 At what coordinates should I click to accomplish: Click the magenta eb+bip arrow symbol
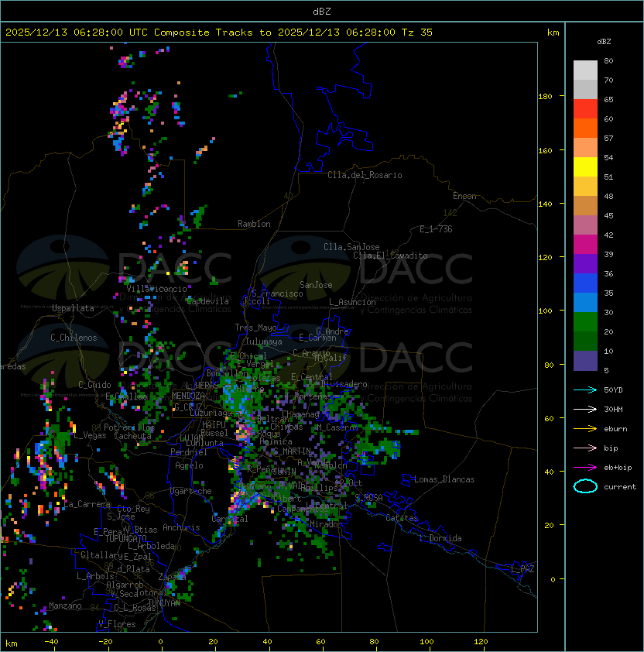585,468
